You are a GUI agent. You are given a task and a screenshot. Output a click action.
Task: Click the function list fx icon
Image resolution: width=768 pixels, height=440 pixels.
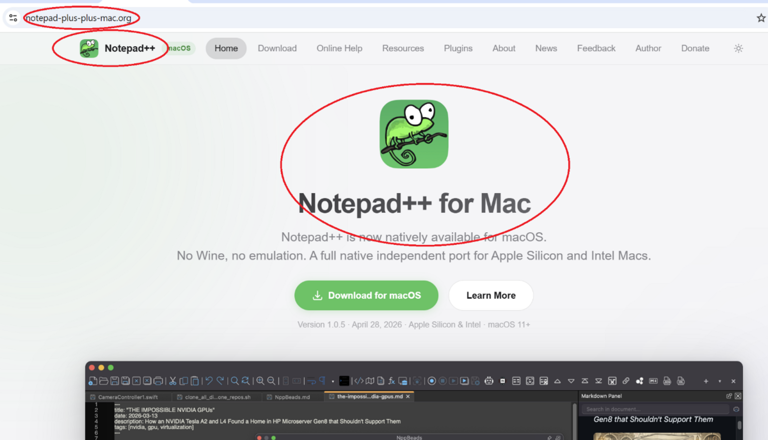(391, 381)
